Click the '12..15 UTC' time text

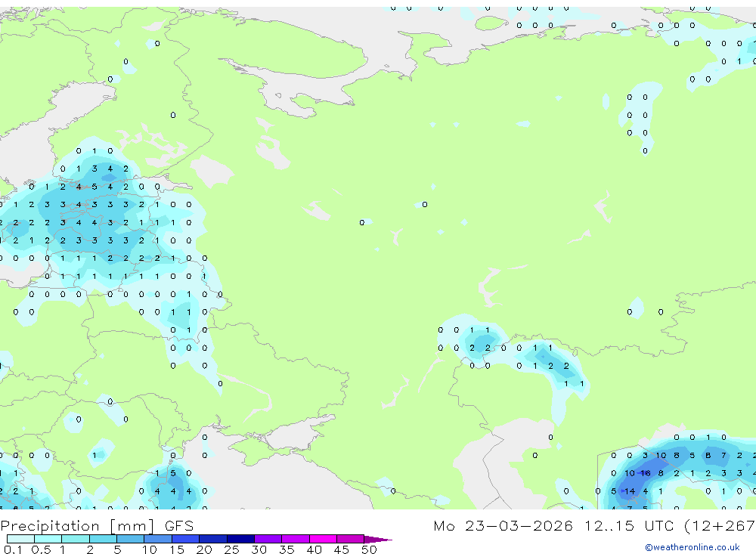(x=628, y=525)
